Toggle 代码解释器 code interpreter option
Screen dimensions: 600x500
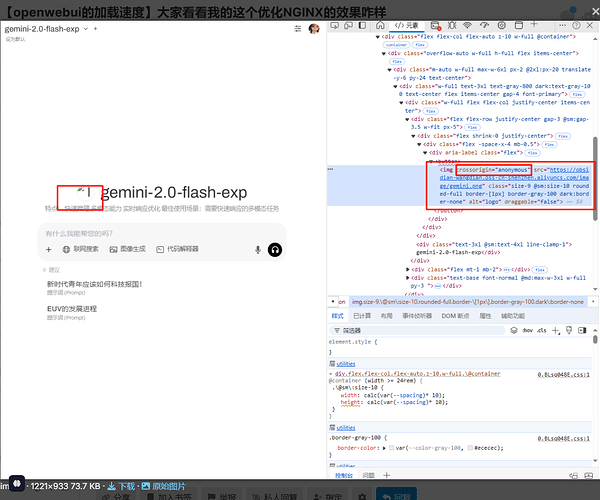pos(177,249)
